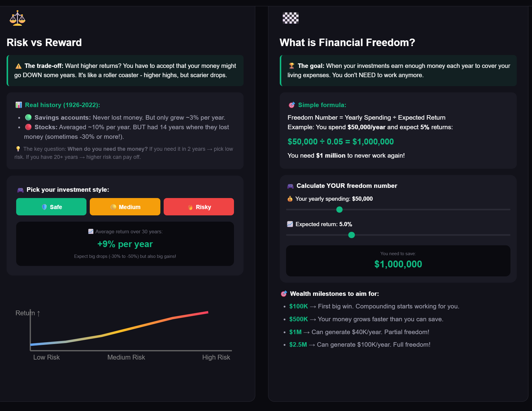
Task: Click the checkered flag icon
Action: coord(291,18)
